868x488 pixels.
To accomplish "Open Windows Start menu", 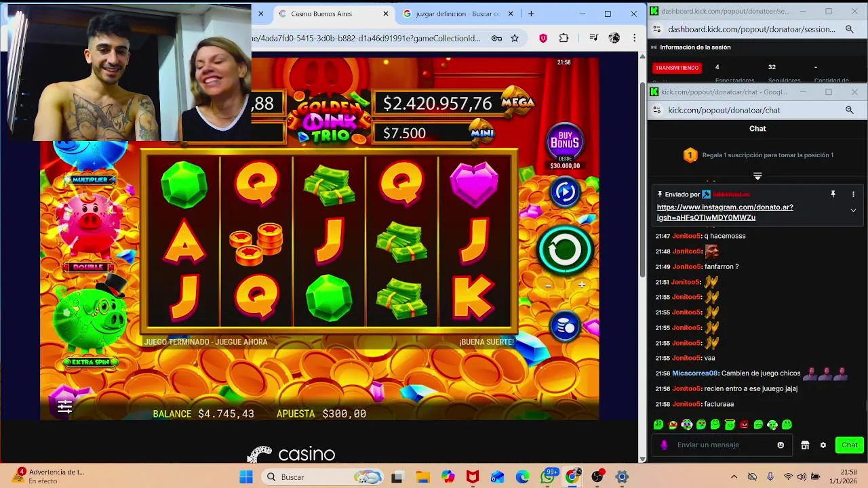I will (245, 477).
